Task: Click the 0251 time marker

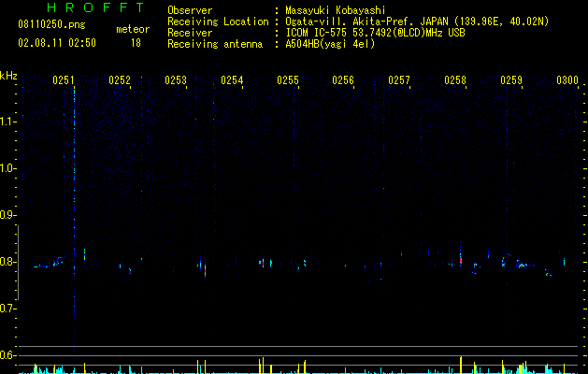Action: (64, 80)
